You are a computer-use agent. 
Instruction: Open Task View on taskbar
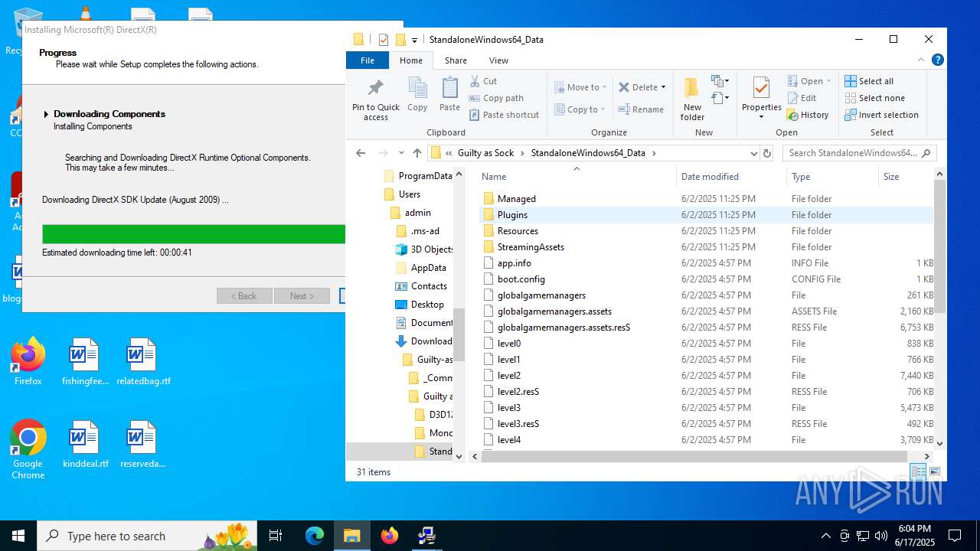[x=276, y=536]
